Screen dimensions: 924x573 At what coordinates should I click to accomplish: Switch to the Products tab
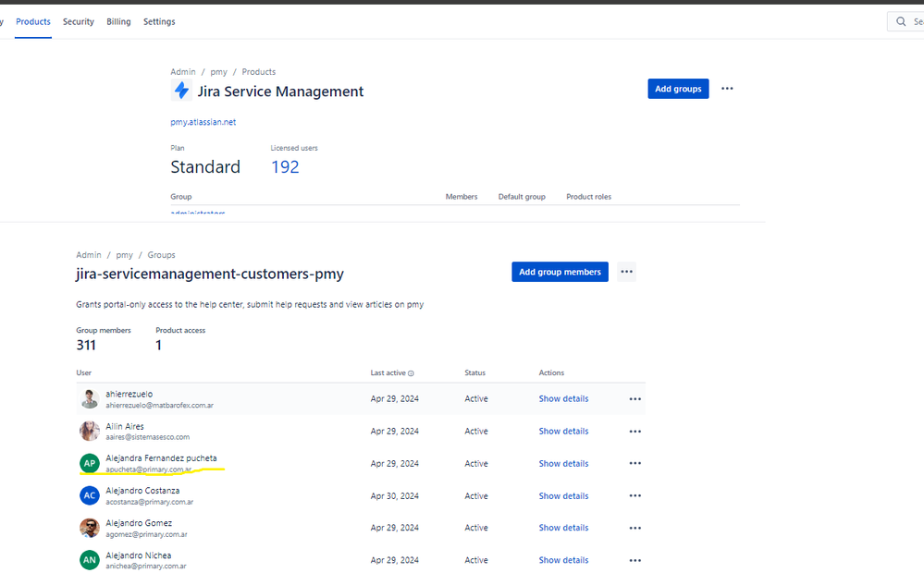tap(33, 22)
